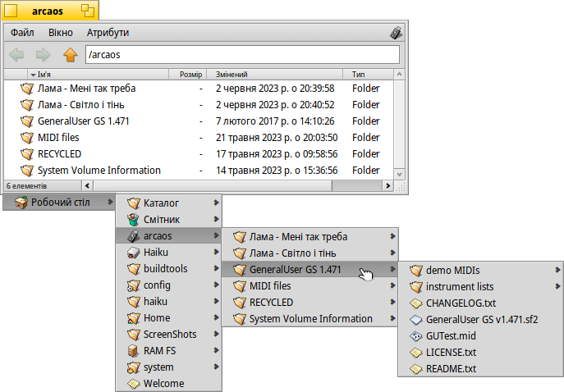
Task: Click the grayed forward navigation arrow
Action: coord(44,55)
